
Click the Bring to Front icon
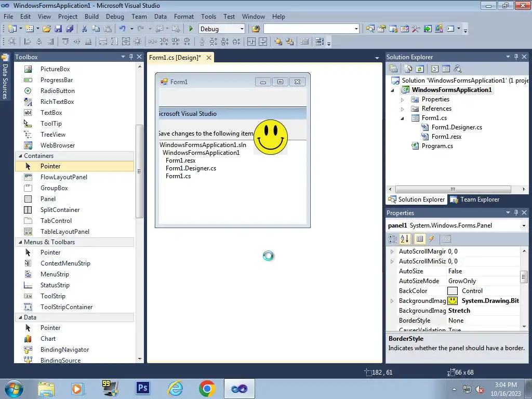(278, 42)
